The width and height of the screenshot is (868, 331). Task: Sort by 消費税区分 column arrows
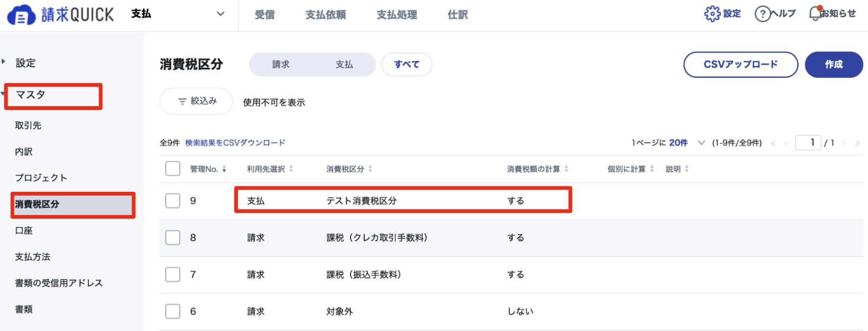[370, 169]
